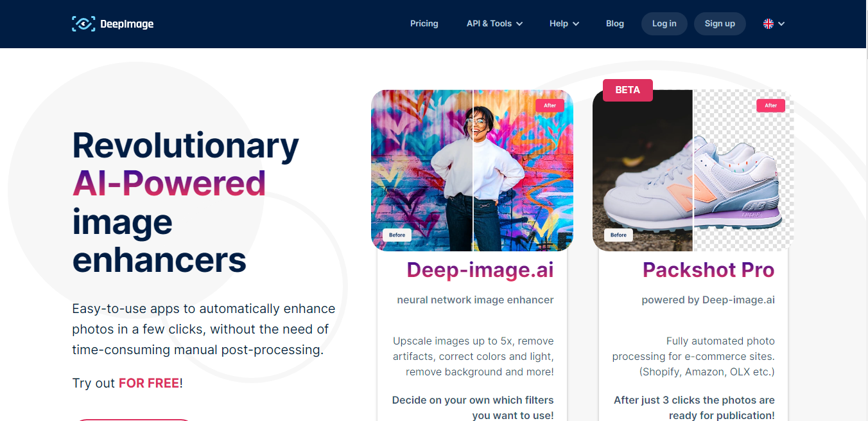Open the API & Tools dropdown menu
This screenshot has height=421, width=868.
tap(494, 24)
